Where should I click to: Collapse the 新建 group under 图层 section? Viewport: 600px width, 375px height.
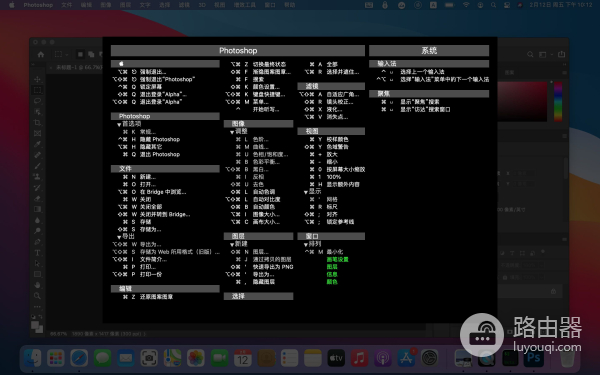tap(232, 245)
